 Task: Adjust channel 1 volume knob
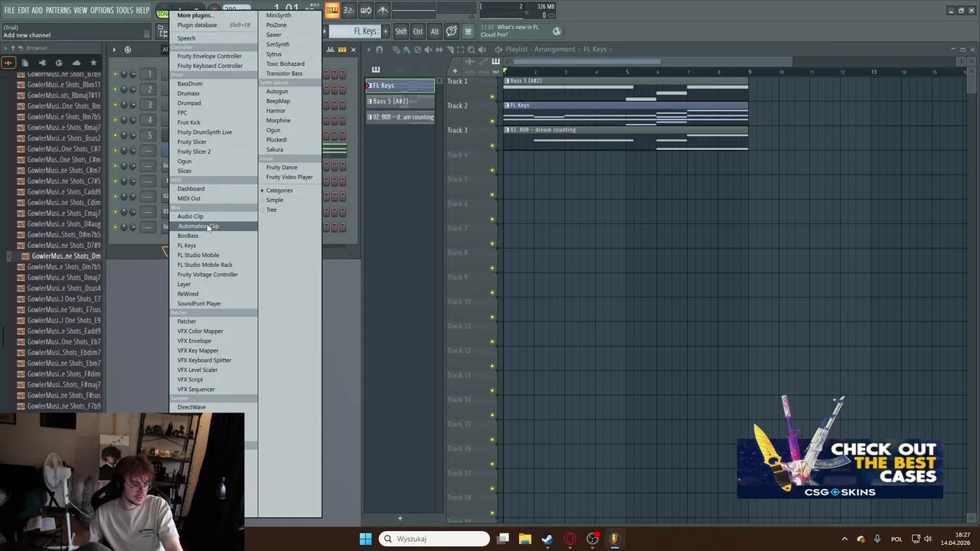(133, 74)
